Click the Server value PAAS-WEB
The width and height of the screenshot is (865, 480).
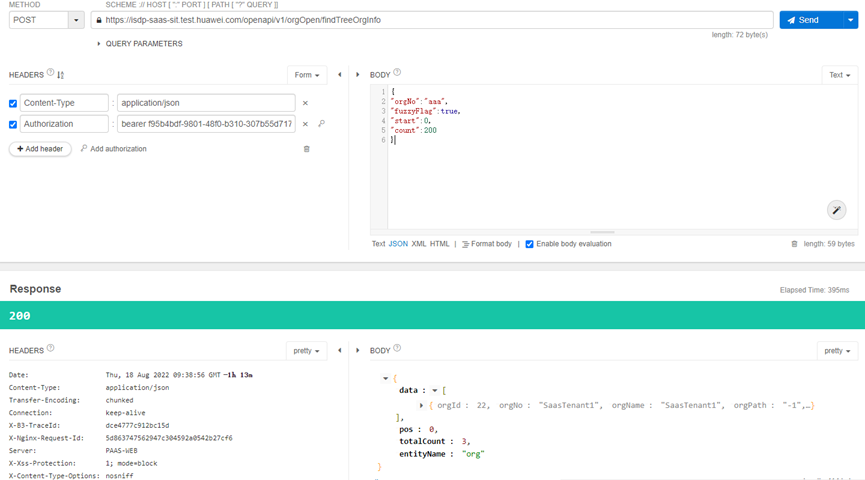(121, 451)
